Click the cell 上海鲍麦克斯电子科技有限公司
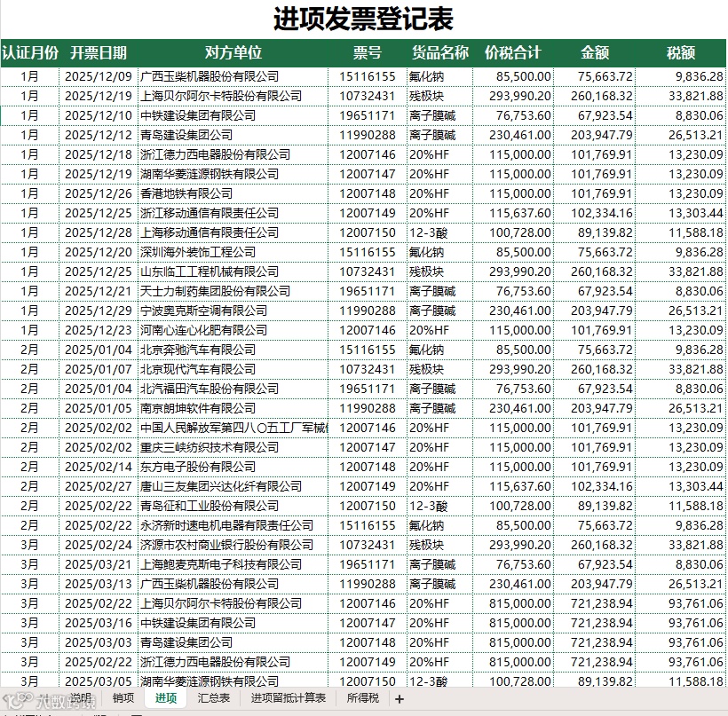 tap(233, 564)
